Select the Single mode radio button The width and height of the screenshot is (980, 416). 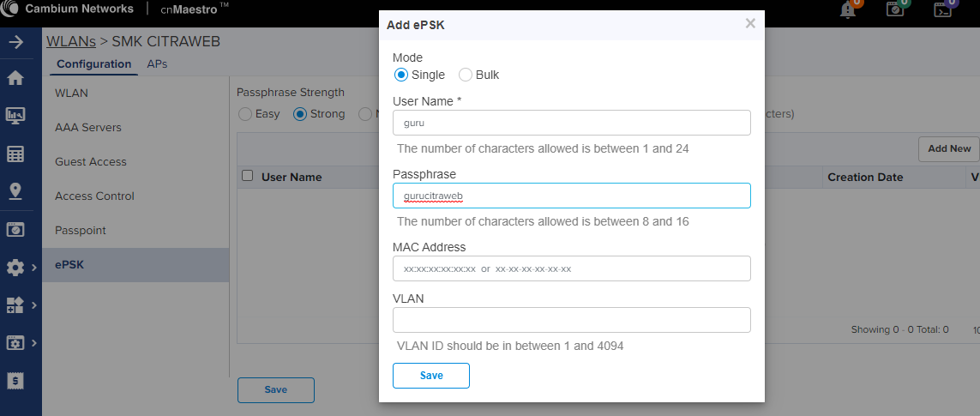tap(401, 75)
